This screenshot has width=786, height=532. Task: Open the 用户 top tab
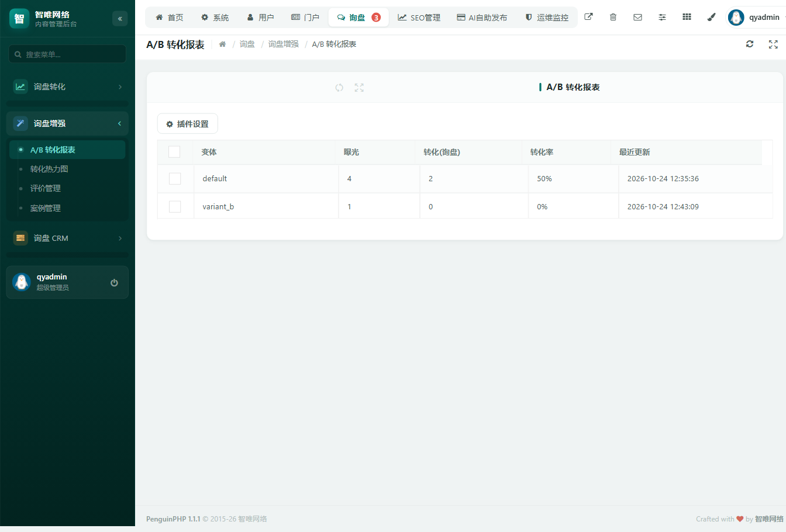pos(260,18)
